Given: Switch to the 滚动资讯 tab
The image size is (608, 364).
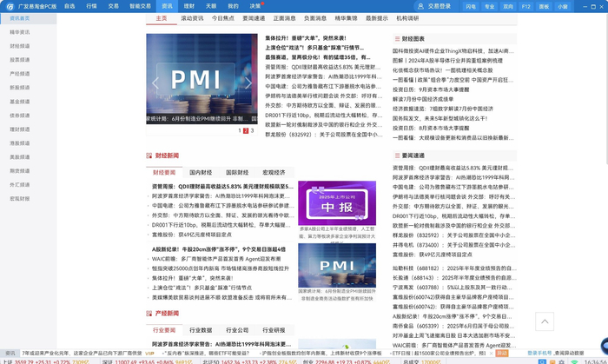Looking at the screenshot, I should coord(192,18).
